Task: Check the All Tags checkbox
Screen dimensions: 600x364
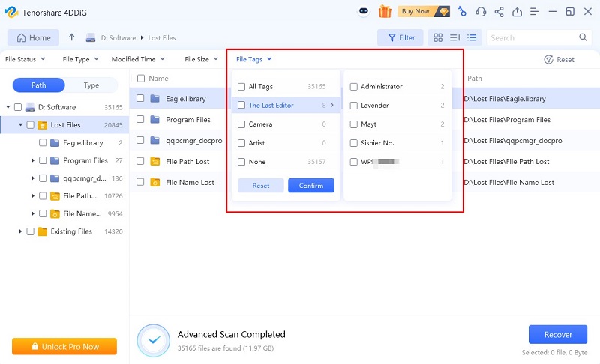Action: [241, 87]
